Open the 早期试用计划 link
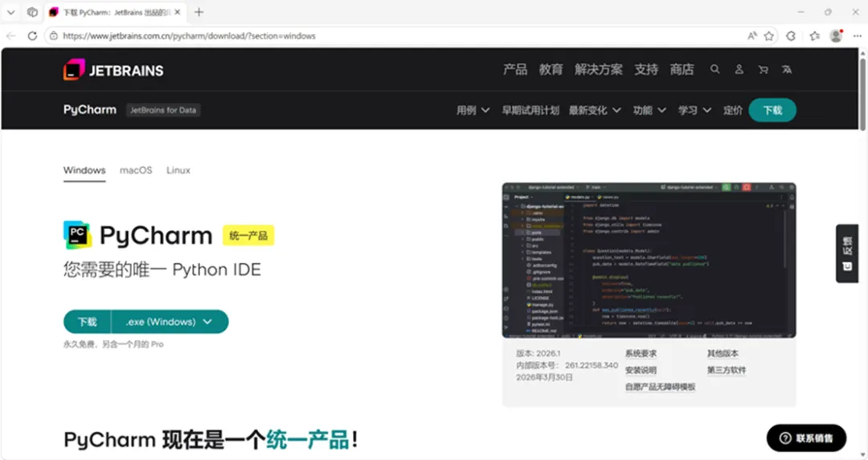Viewport: 868px width, 460px height. point(530,110)
